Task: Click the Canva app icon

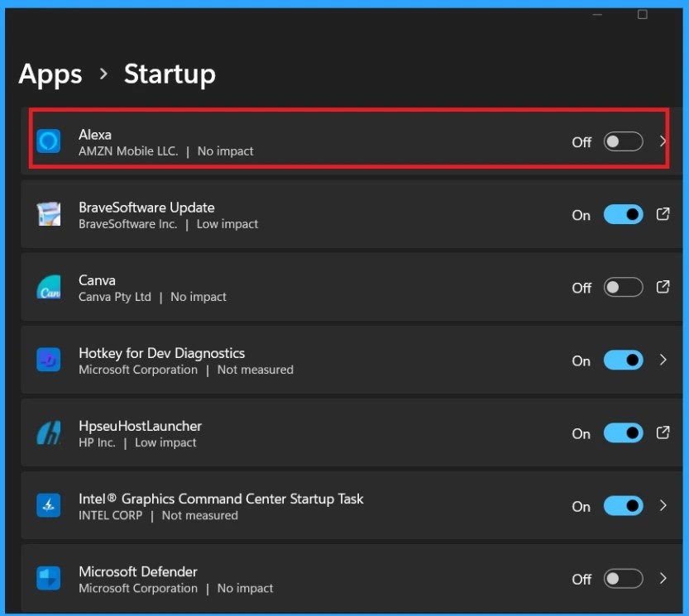Action: pyautogui.click(x=48, y=287)
